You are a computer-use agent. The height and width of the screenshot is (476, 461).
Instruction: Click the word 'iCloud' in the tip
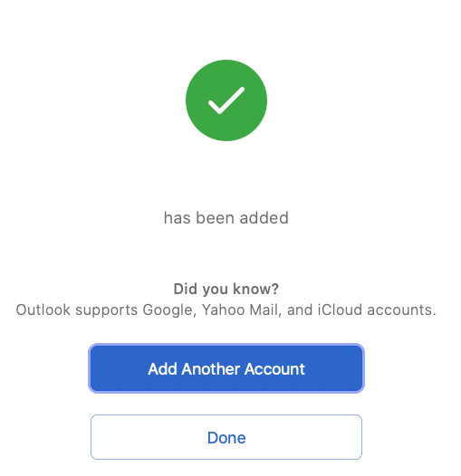[x=340, y=309]
